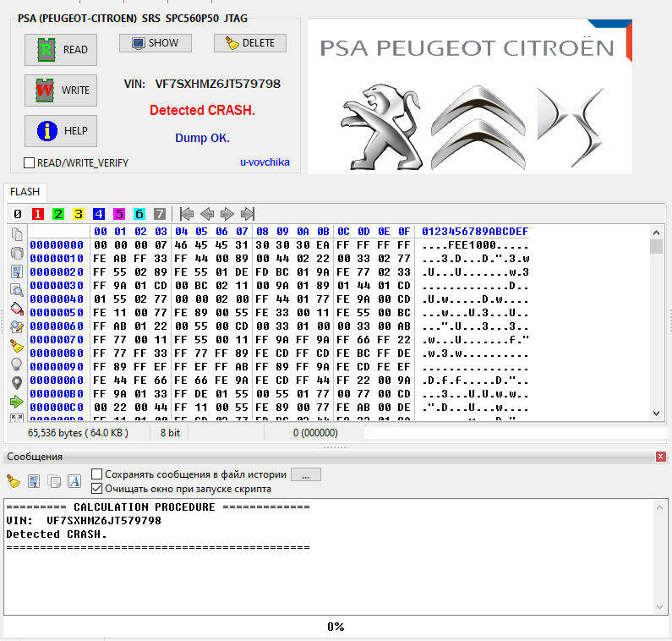Click the broom clear icon in hex sidebar
The height and width of the screenshot is (641, 672).
pyautogui.click(x=17, y=346)
